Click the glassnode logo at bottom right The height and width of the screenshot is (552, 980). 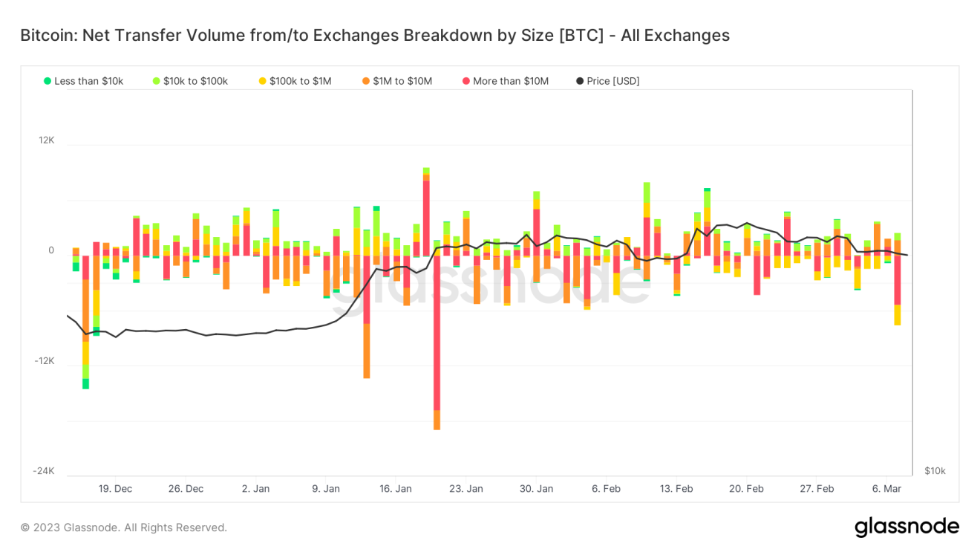point(906,527)
